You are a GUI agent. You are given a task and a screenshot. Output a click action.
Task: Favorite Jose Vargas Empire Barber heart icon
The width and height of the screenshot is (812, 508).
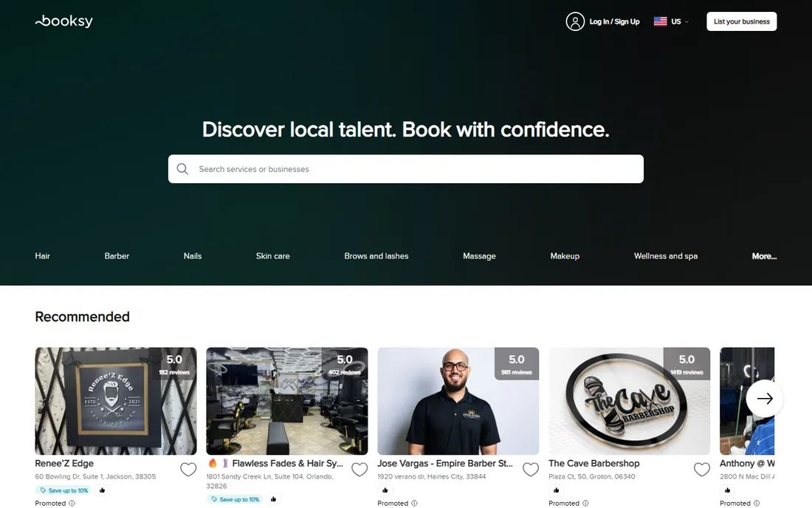coord(530,469)
